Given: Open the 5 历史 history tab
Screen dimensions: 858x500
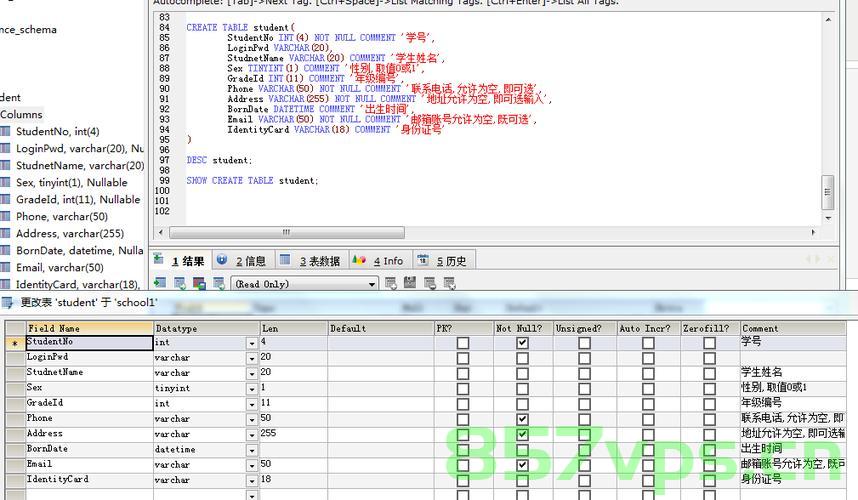Looking at the screenshot, I should click(x=442, y=260).
